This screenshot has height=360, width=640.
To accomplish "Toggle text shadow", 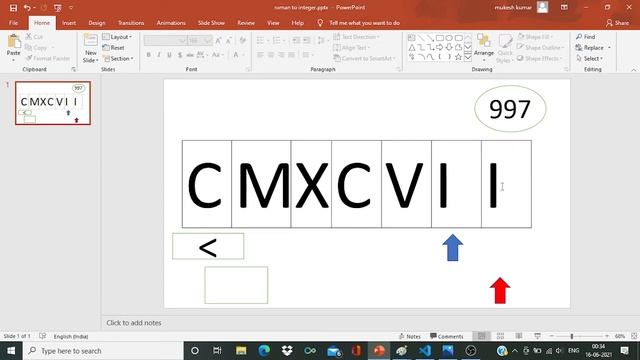I will coord(180,55).
